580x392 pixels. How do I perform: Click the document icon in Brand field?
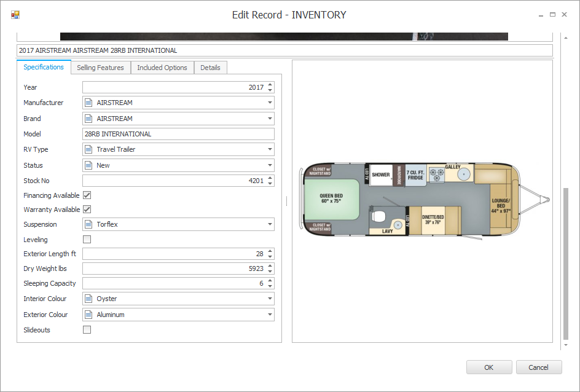point(88,119)
